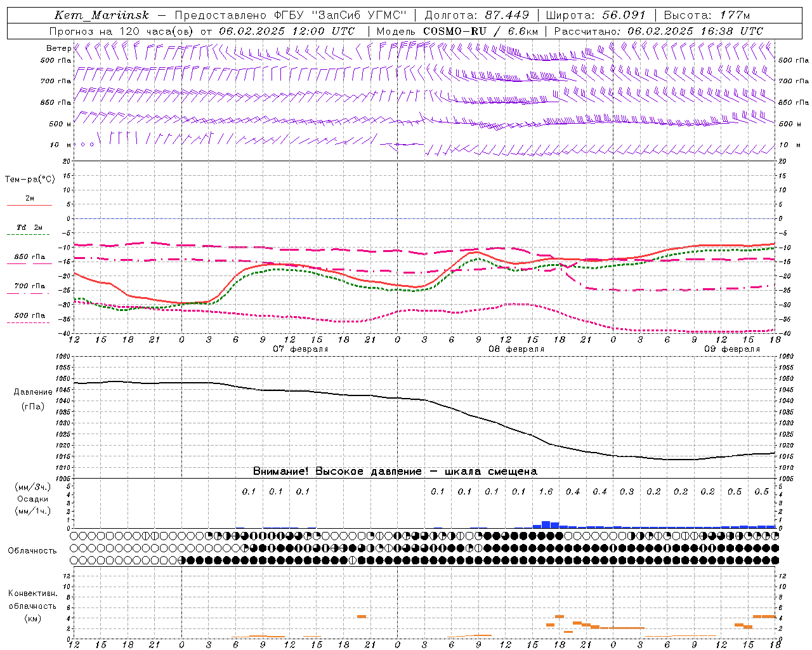The width and height of the screenshot is (812, 650).
Task: Select the "Высота: 177м" header text
Action: (x=706, y=15)
